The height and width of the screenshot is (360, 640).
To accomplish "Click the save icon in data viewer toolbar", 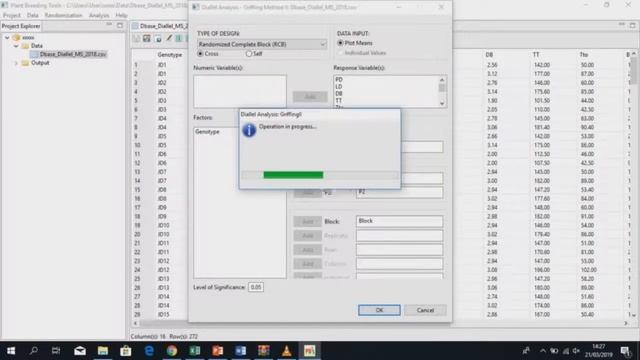I will (x=147, y=38).
